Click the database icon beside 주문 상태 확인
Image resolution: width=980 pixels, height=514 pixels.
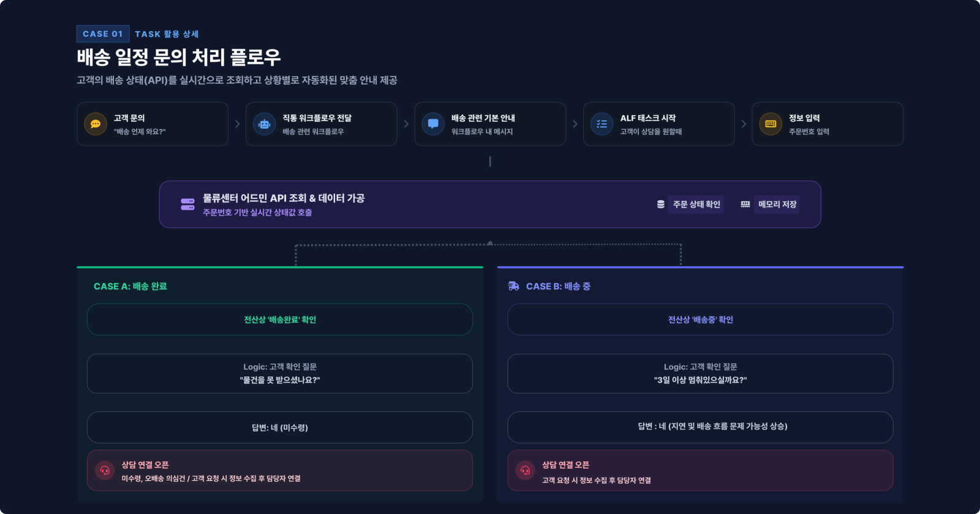pos(660,204)
